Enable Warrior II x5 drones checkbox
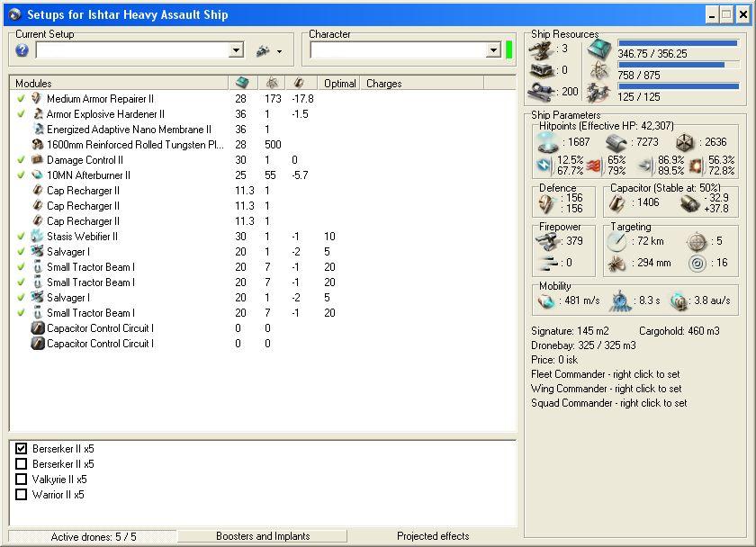 (x=21, y=495)
